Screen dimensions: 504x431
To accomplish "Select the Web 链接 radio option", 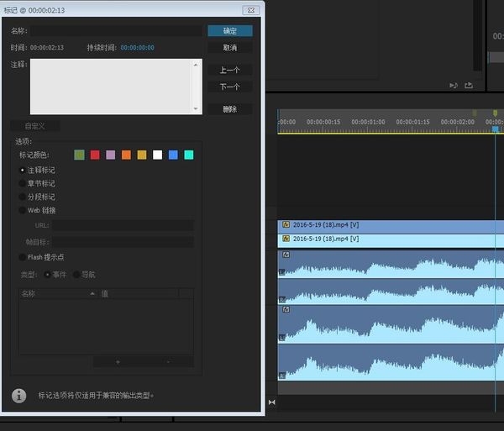I will 23,210.
